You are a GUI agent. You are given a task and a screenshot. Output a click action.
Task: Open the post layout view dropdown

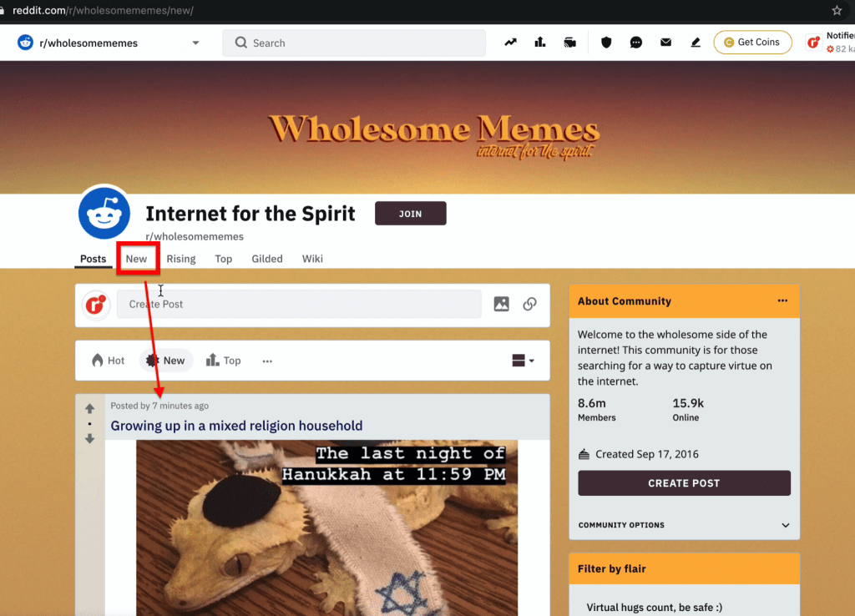point(523,361)
